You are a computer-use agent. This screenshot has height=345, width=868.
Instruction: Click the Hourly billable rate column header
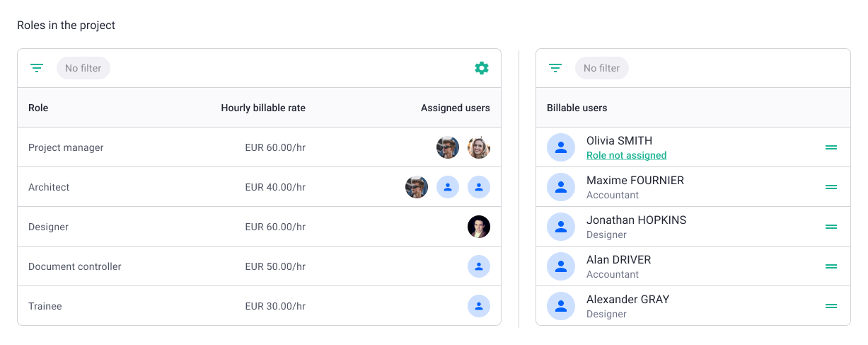pos(263,108)
